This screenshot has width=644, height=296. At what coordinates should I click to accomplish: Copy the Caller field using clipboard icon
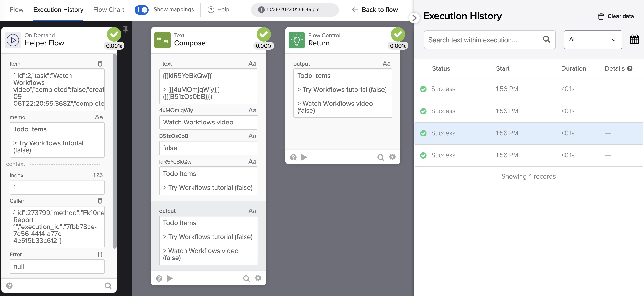pyautogui.click(x=100, y=201)
